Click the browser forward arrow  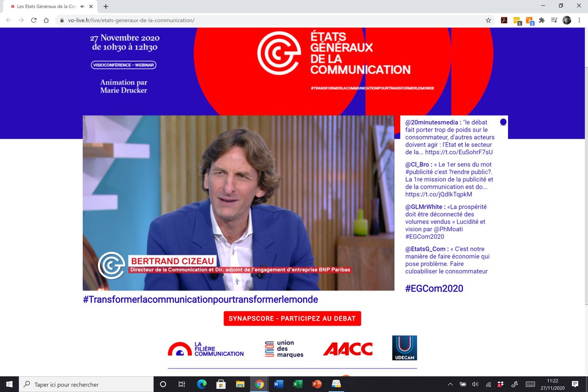point(21,20)
